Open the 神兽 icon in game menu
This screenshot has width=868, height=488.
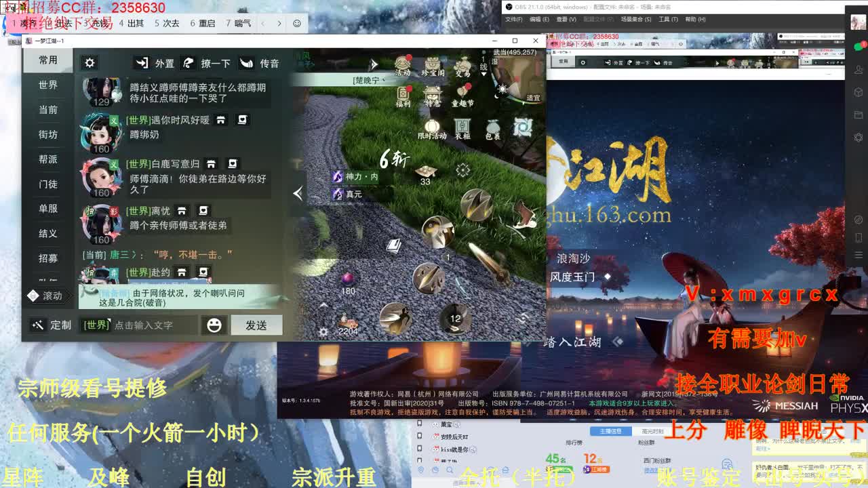pyautogui.click(x=433, y=97)
